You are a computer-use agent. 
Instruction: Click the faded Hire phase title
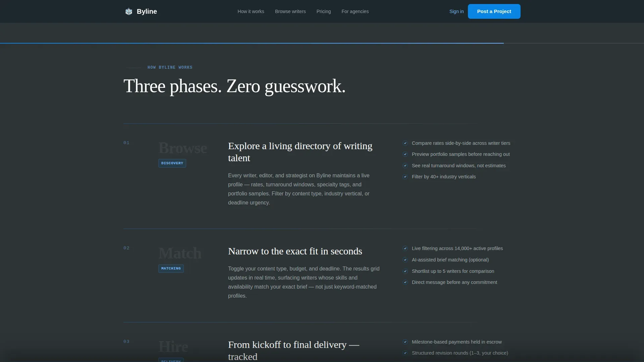[173, 347]
